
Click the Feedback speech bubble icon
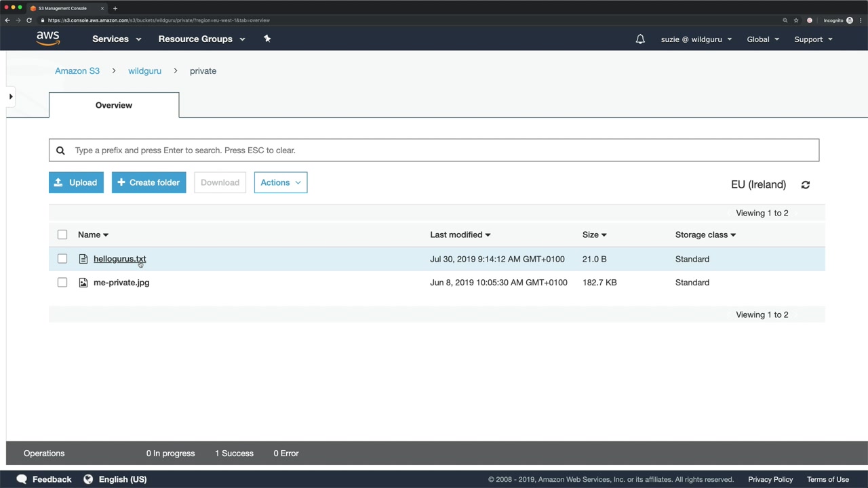(x=22, y=479)
